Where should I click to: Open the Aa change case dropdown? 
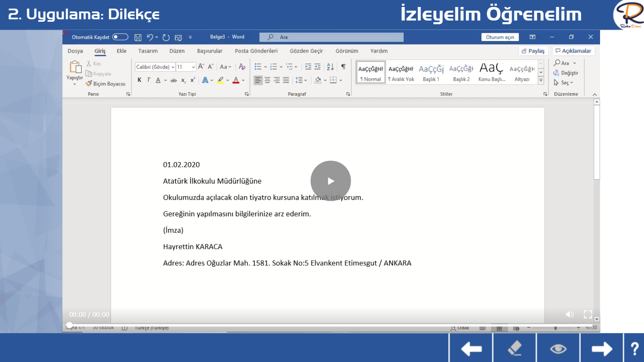click(x=225, y=67)
